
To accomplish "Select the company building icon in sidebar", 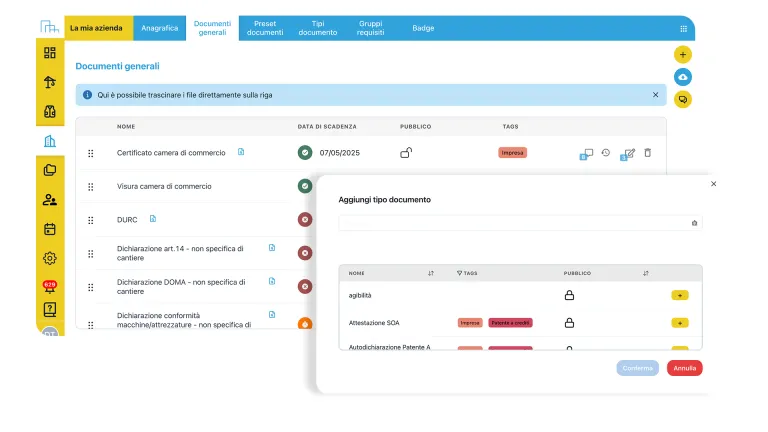I will click(x=49, y=141).
